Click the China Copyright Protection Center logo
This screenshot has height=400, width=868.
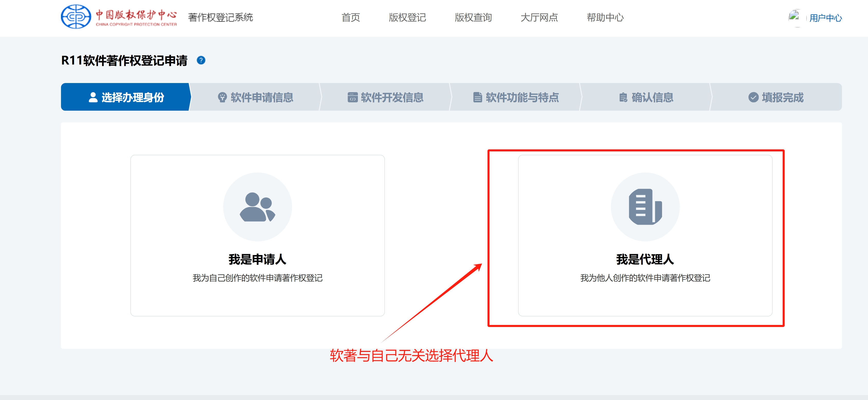119,16
